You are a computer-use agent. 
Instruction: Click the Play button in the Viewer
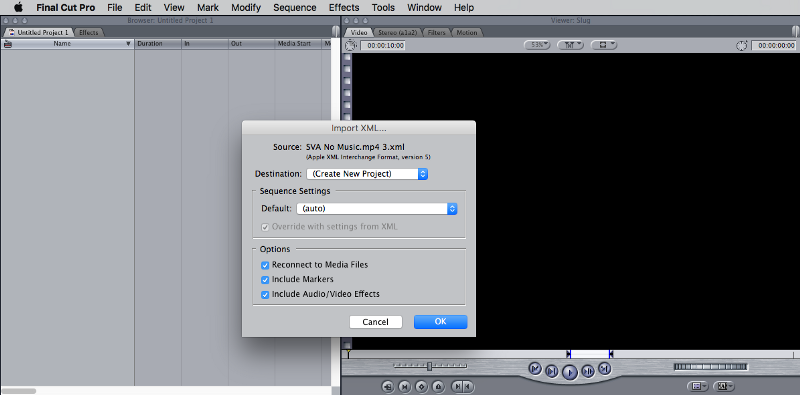569,372
